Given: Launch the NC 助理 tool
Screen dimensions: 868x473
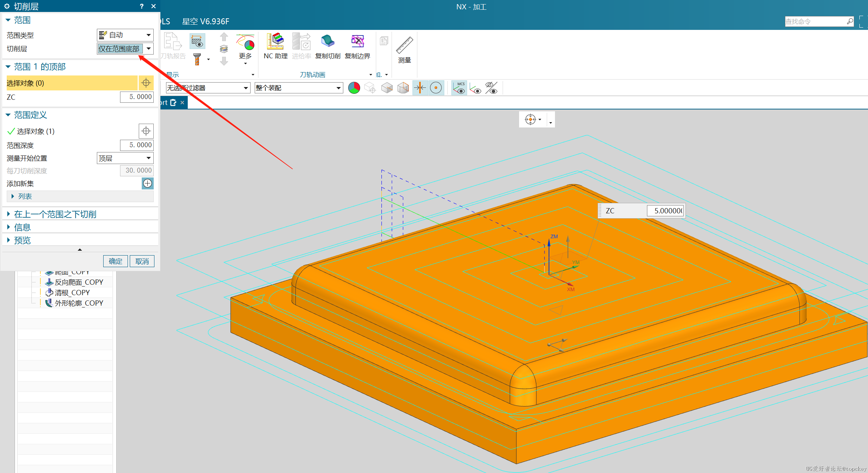Looking at the screenshot, I should coord(275,46).
